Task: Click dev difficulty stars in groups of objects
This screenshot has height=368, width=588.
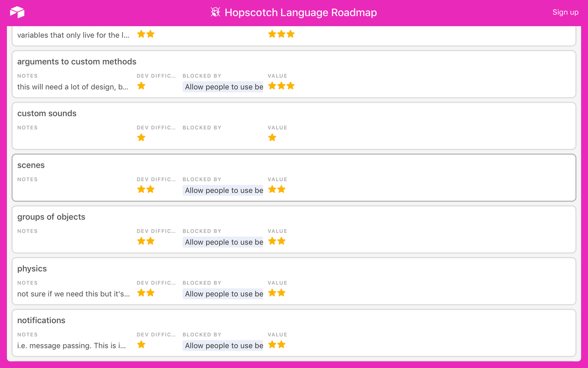Action: tap(146, 241)
